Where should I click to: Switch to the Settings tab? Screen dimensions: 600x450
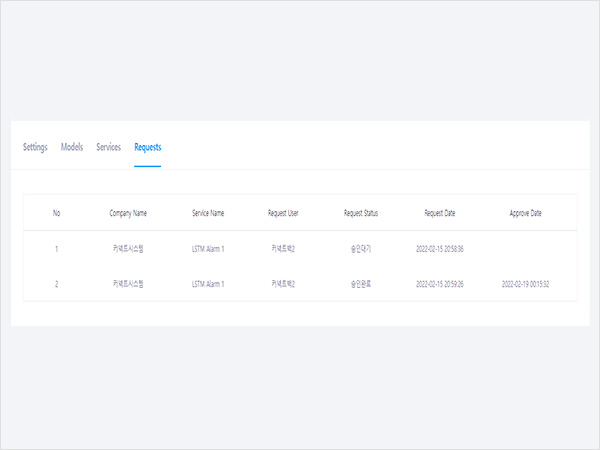[x=35, y=147]
